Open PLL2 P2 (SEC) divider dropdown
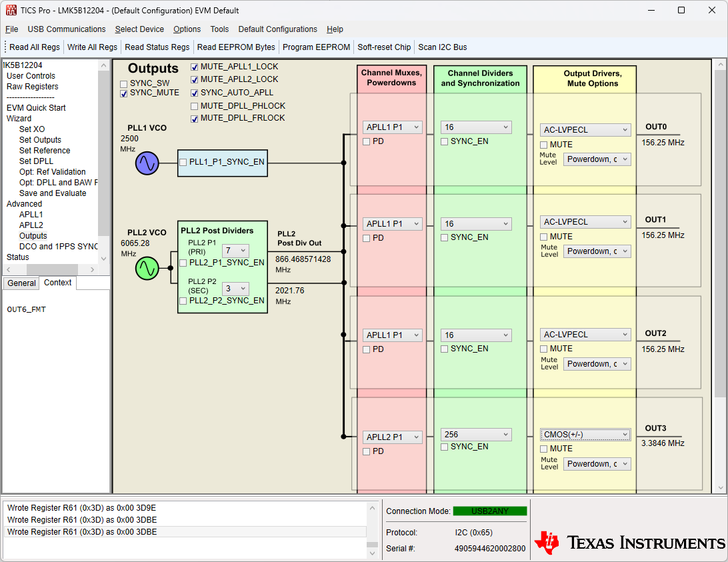The image size is (728, 562). click(236, 289)
